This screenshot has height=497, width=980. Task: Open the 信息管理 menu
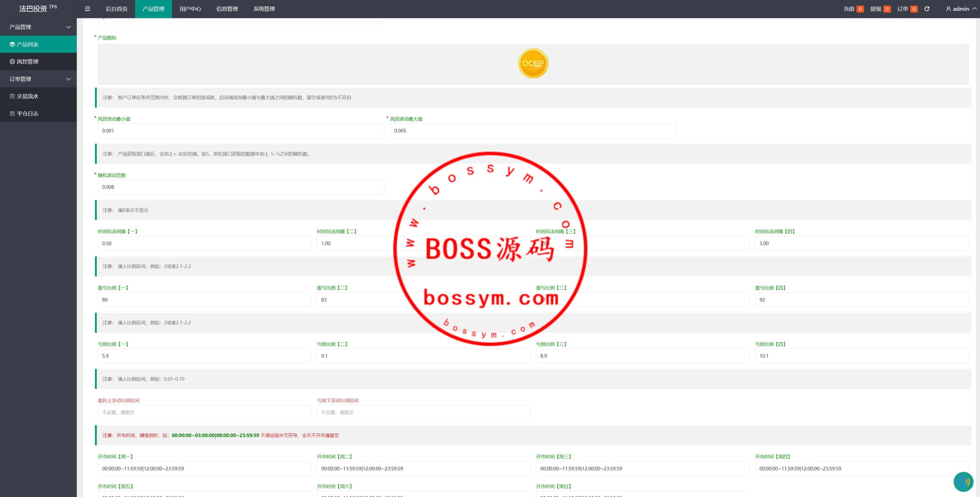tap(227, 9)
